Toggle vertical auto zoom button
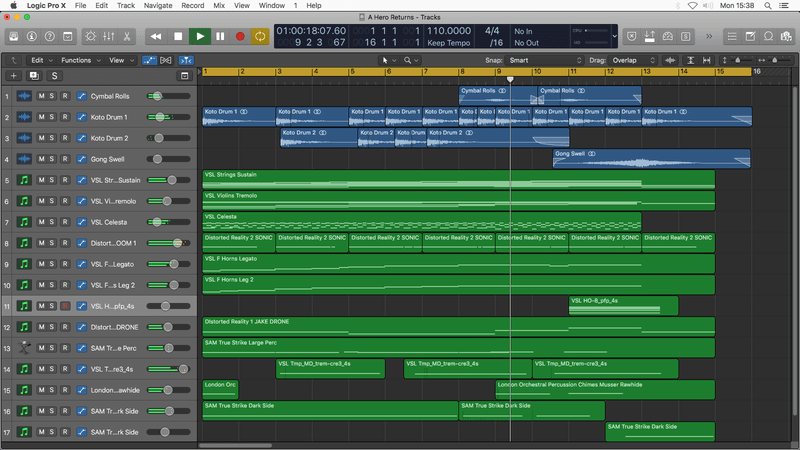This screenshot has height=450, width=800. [x=690, y=60]
